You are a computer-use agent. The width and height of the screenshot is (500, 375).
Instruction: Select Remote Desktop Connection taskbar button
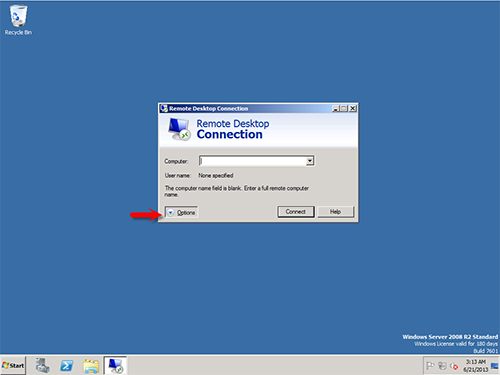coord(115,365)
